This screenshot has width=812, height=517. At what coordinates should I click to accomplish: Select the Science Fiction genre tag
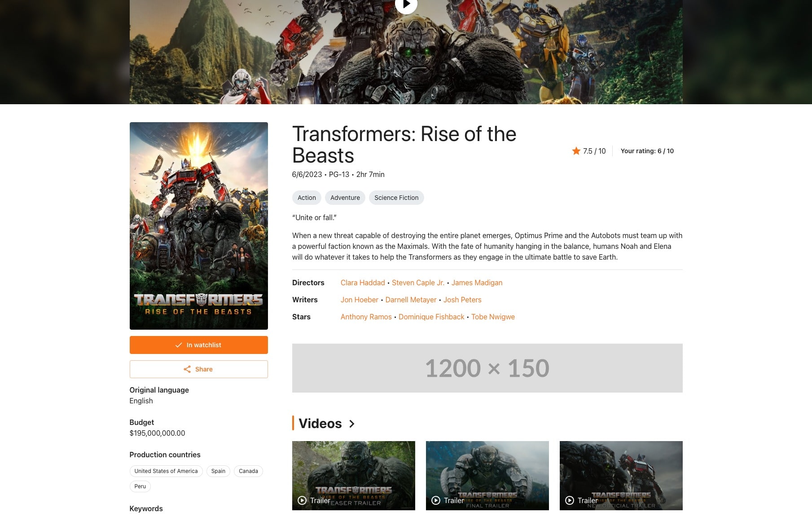(396, 198)
